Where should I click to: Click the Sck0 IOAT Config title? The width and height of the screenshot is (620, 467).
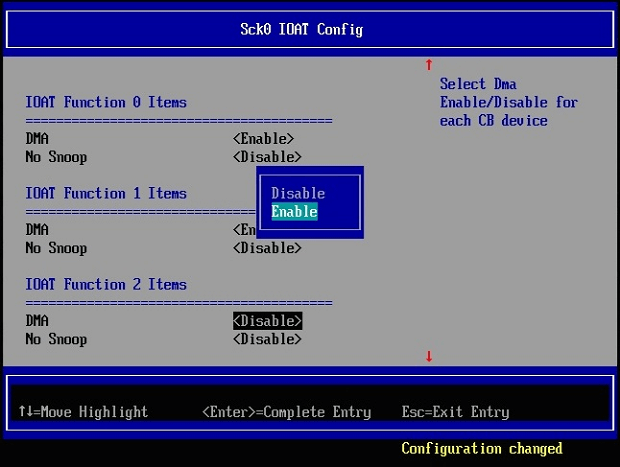point(302,30)
